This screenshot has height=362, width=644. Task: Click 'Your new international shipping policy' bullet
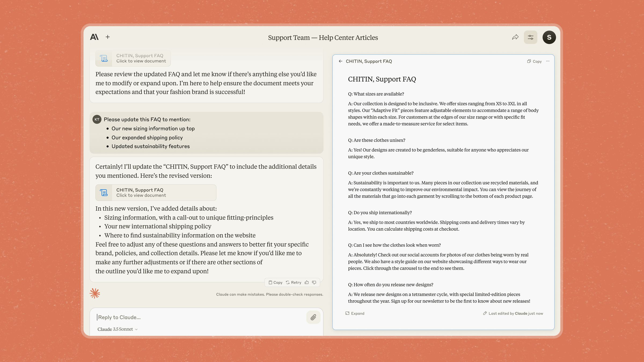[x=158, y=226]
